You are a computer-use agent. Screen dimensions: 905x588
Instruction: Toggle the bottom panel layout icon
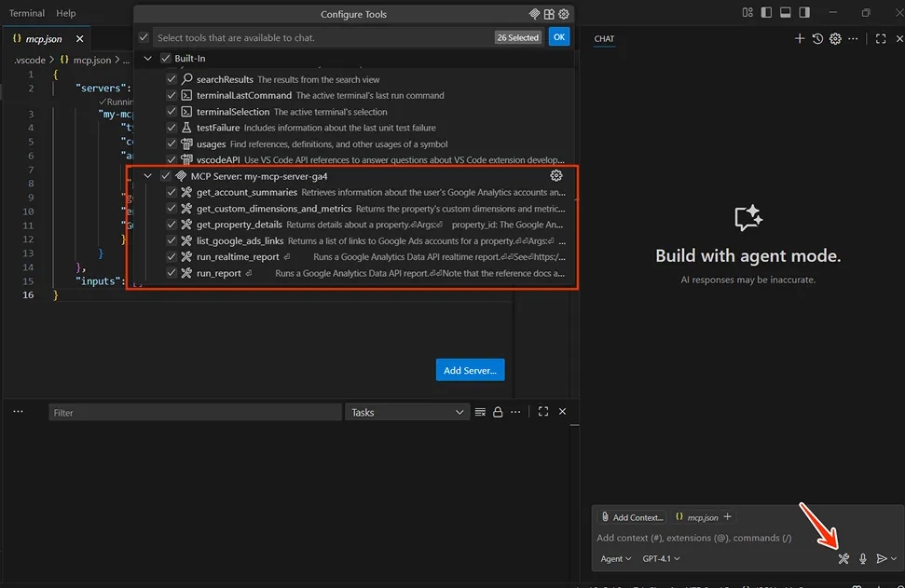pos(785,12)
